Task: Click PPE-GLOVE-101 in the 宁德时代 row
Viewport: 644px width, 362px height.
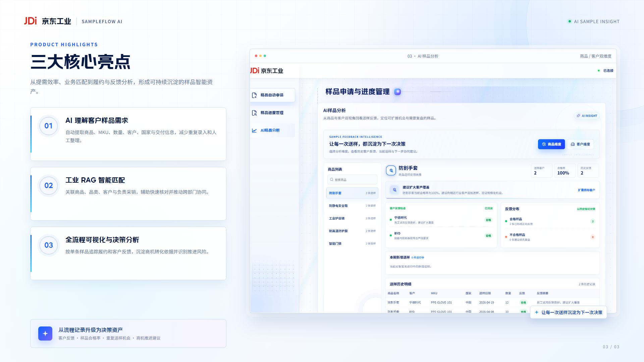Action: [x=441, y=303]
